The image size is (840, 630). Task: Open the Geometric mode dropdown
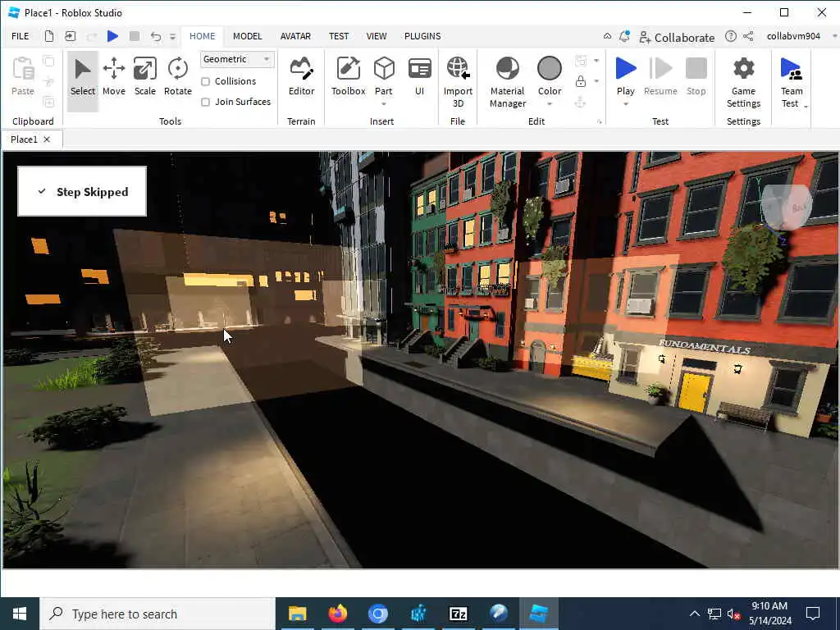point(237,59)
